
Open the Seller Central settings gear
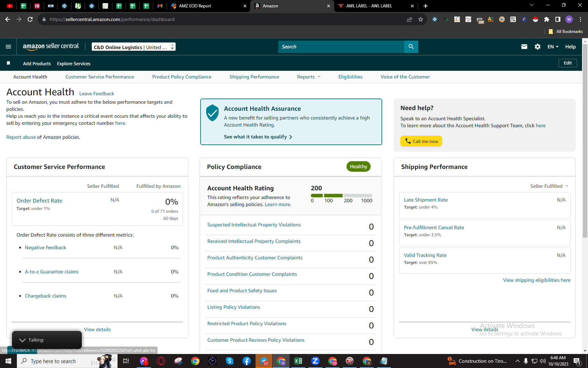(538, 47)
